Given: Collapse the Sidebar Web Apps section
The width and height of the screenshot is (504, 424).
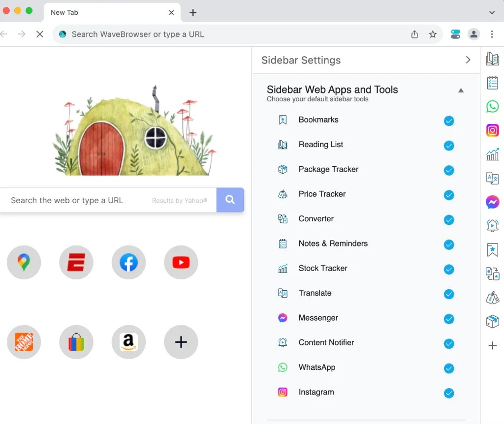Looking at the screenshot, I should [x=461, y=90].
